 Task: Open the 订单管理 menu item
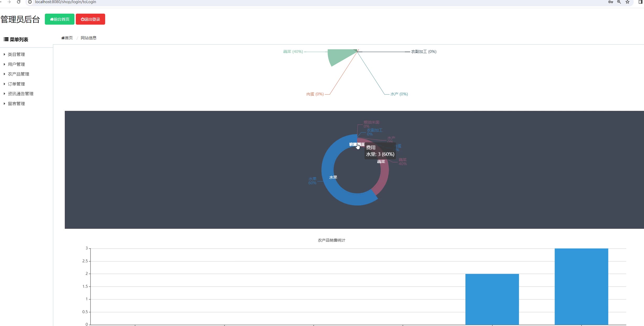pyautogui.click(x=16, y=84)
